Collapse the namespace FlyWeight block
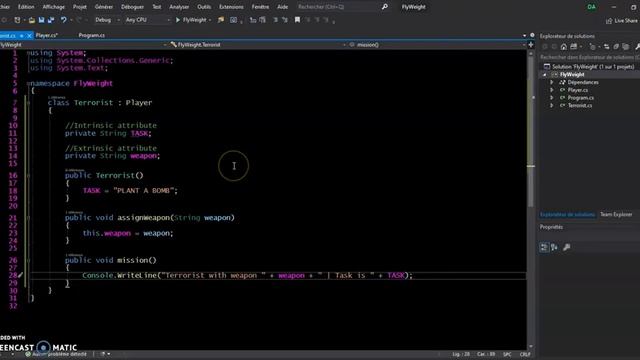640x360 pixels. tap(28, 83)
